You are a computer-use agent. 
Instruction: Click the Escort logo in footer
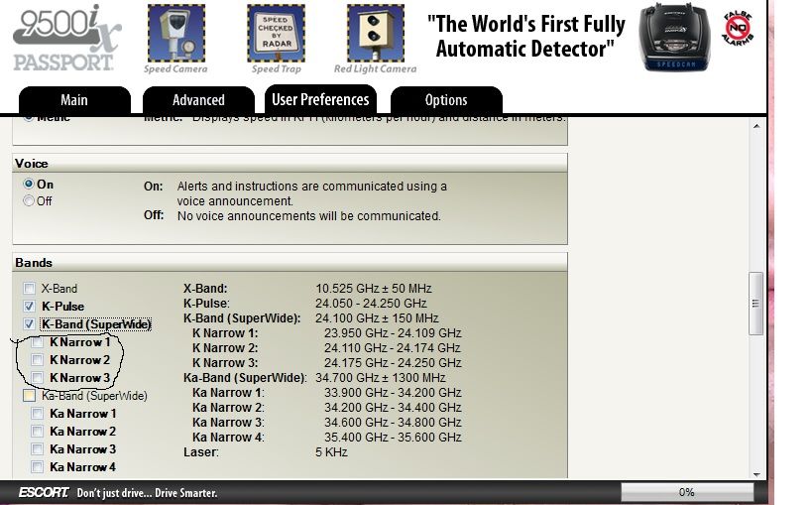coord(45,492)
